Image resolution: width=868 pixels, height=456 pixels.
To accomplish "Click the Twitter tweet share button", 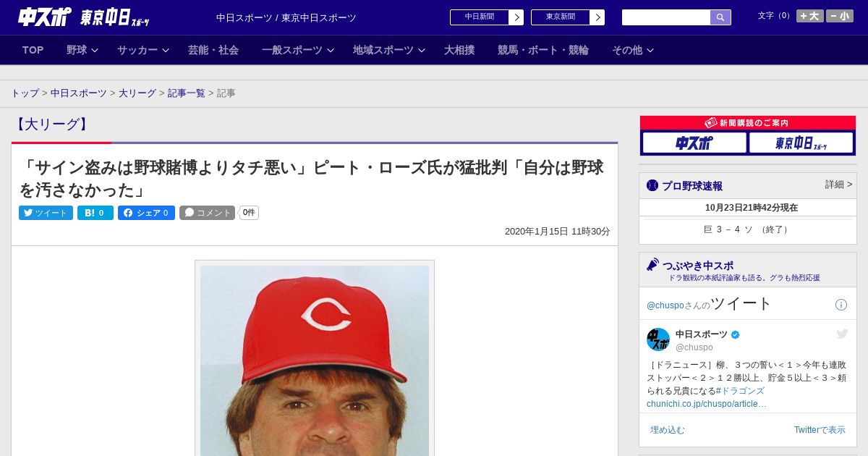I will [46, 213].
